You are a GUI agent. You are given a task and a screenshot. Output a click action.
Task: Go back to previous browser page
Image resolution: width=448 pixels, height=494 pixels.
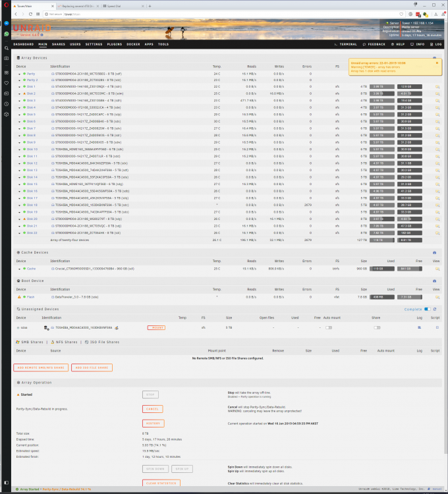pyautogui.click(x=16, y=14)
